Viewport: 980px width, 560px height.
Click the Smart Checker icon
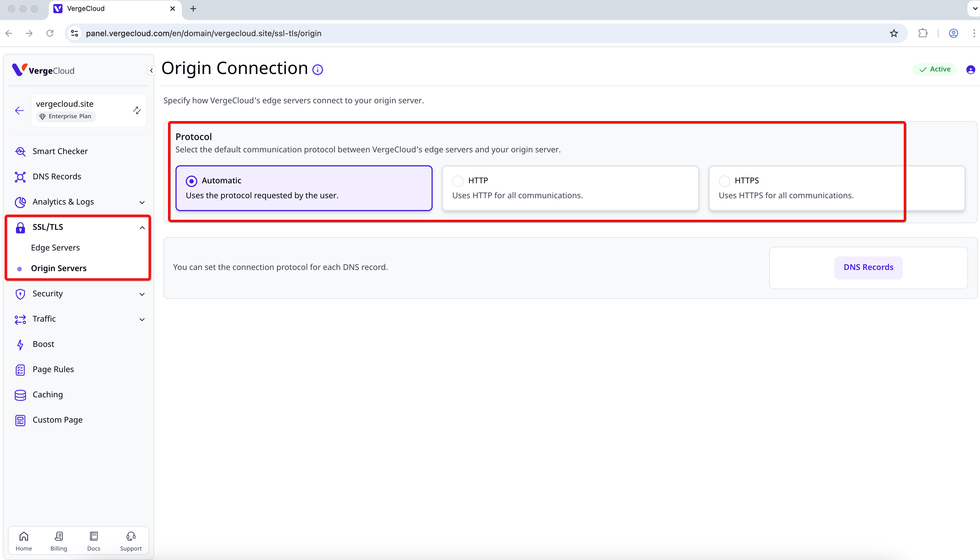[20, 151]
